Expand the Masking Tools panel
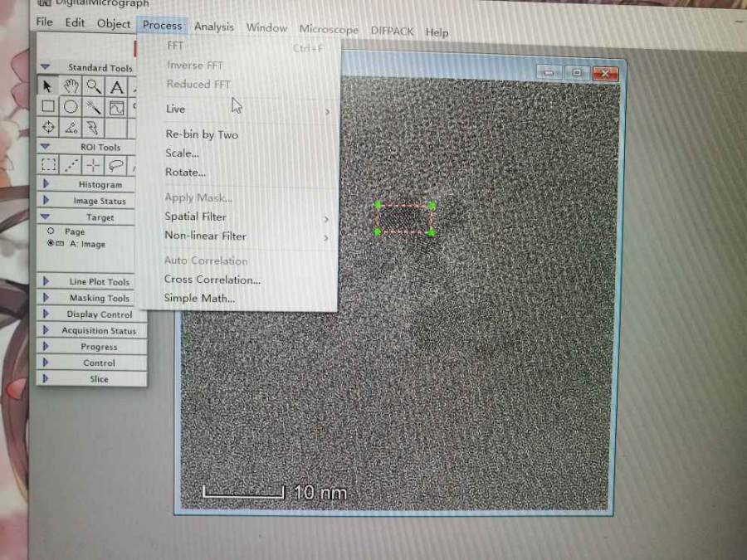 [x=46, y=298]
